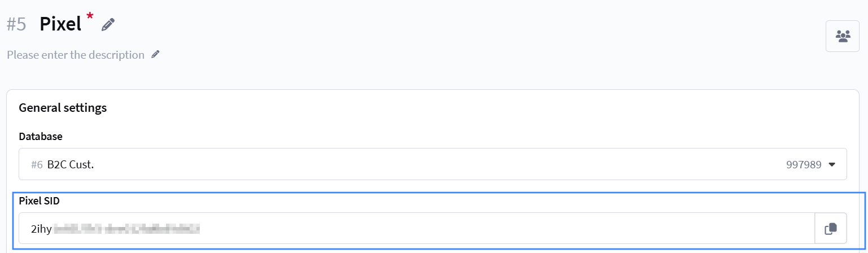This screenshot has height=253, width=868.
Task: Click the '2ihy' text in SID field
Action: click(41, 229)
